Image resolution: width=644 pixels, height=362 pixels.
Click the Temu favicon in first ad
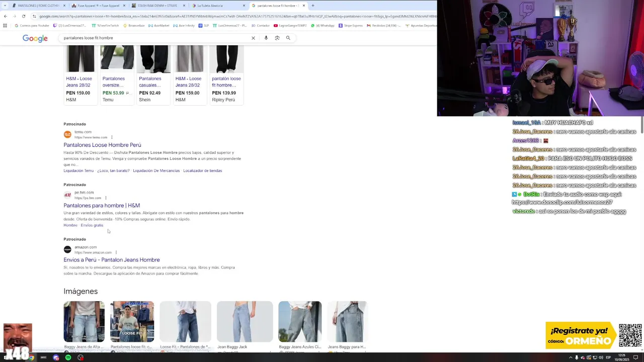pos(67,134)
